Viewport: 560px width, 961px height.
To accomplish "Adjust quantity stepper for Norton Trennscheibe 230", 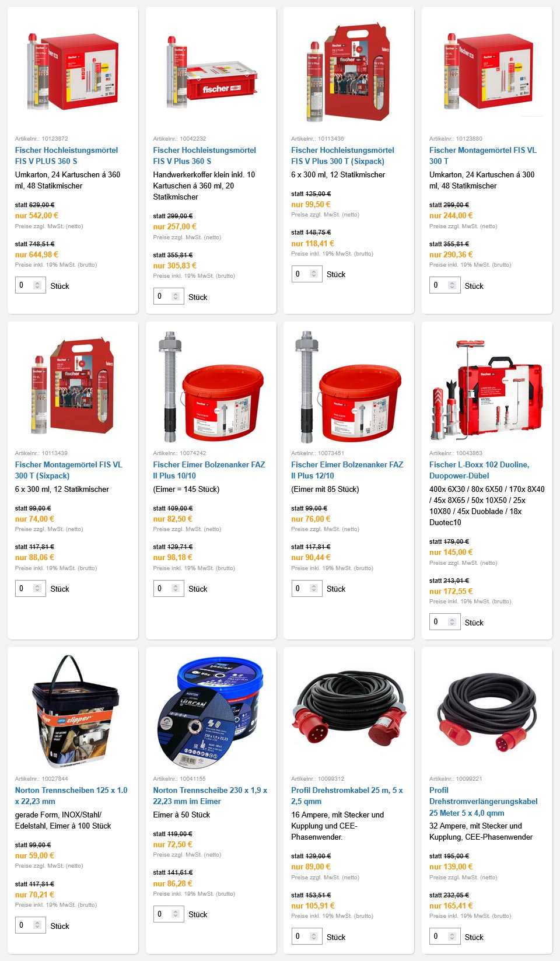I will click(x=176, y=914).
